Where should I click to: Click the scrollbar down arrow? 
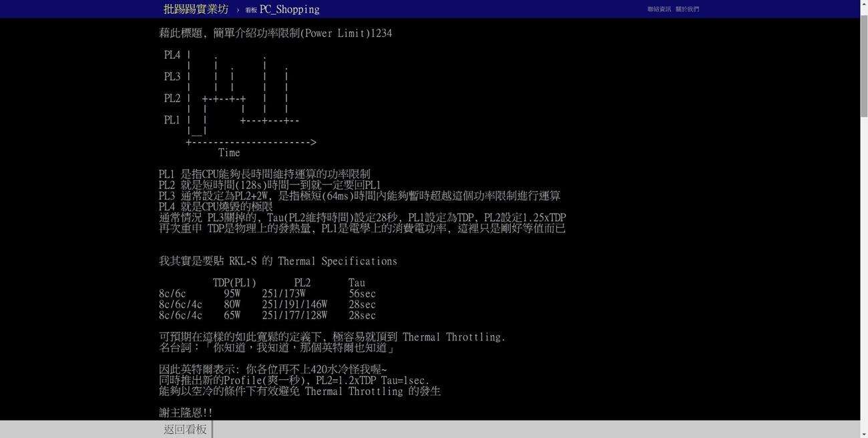(863, 433)
